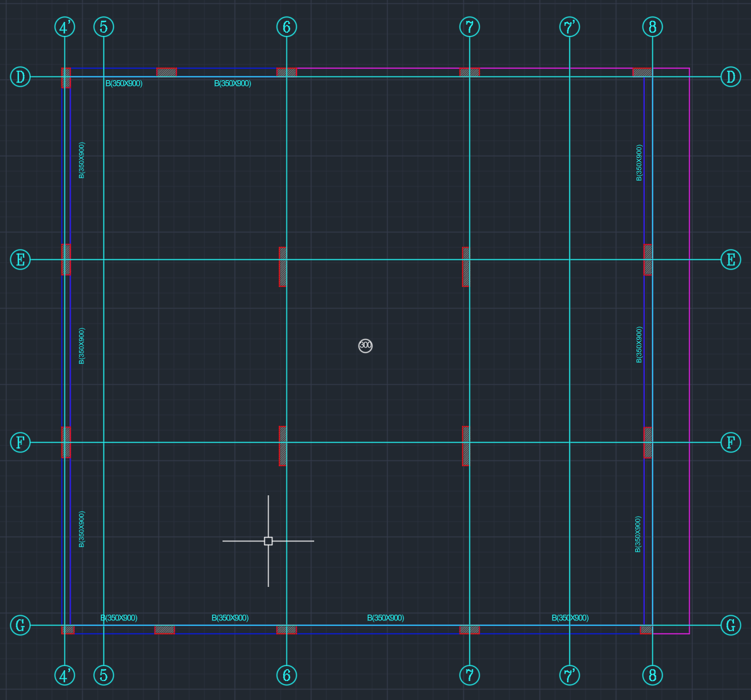Click left vertical B(350X900) label between E and F
This screenshot has width=751, height=700.
coord(82,346)
